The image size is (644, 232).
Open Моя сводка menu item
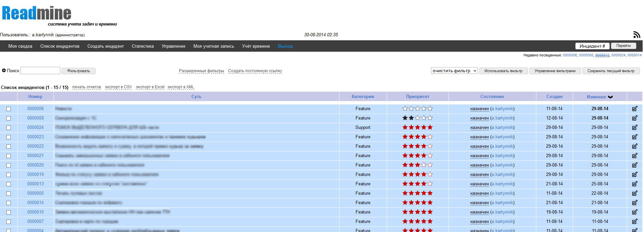[20, 46]
